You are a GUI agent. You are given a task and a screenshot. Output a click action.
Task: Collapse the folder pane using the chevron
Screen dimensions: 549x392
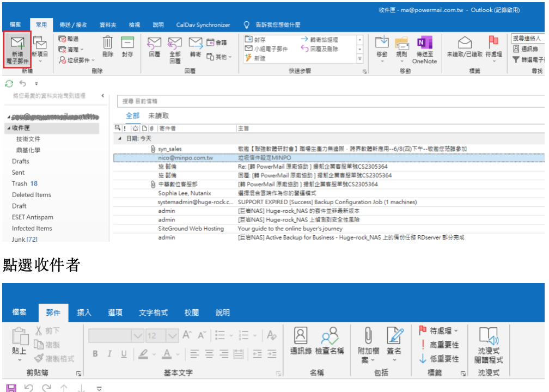pyautogui.click(x=102, y=96)
